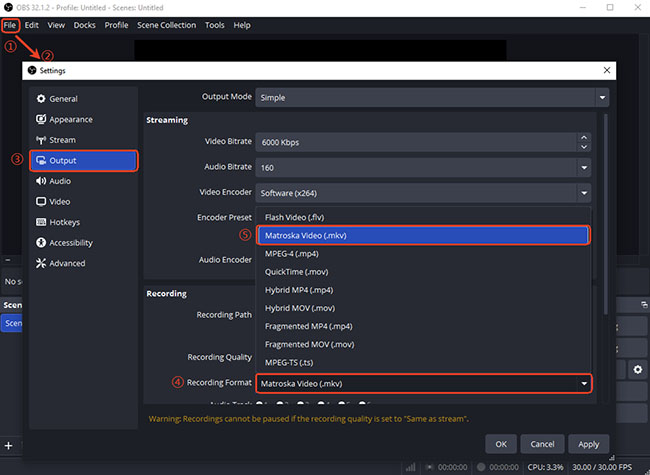Click the minus icon below the preview
The image size is (650, 475).
[7, 260]
